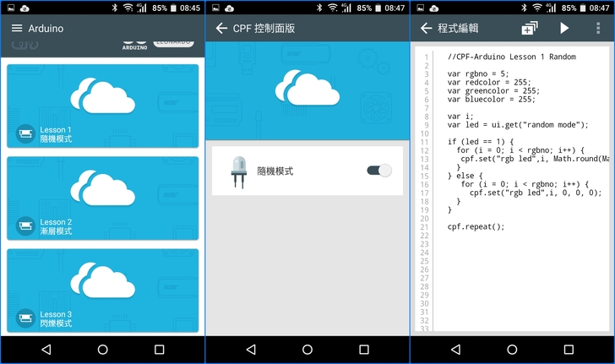
Task: Click the line cpf.repeat();
Action: (x=476, y=226)
